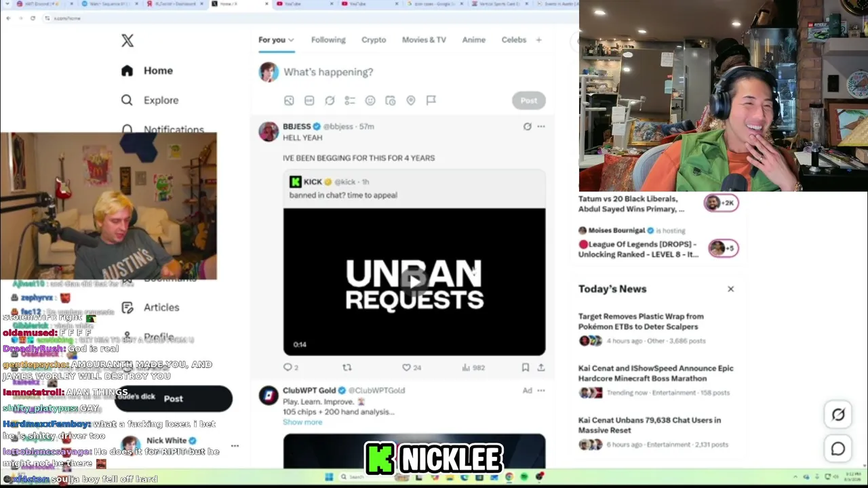Play the Unban Requests video
This screenshot has width=868, height=488.
(414, 281)
